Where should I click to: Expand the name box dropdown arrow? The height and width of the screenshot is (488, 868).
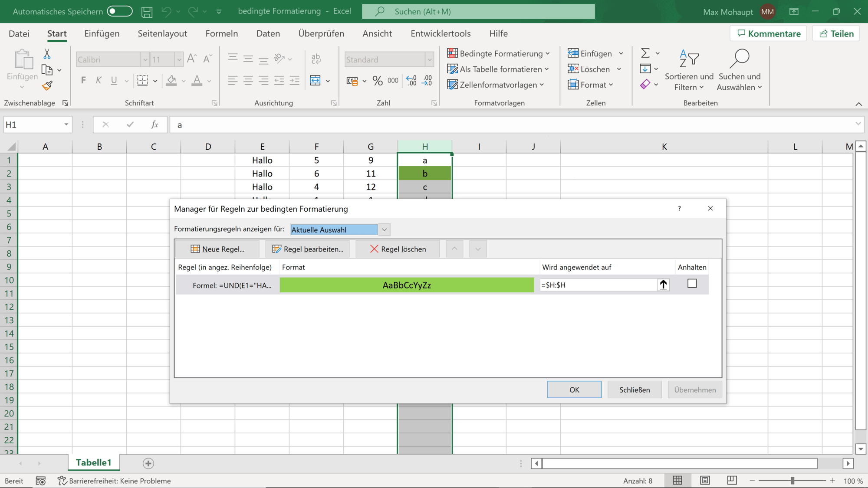[x=66, y=125]
